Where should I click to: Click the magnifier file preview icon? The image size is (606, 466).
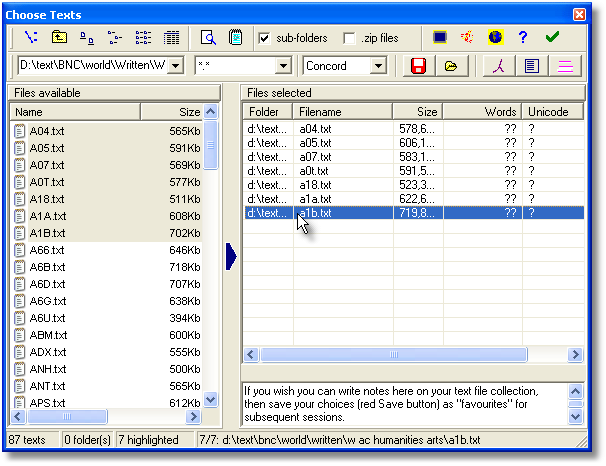[x=209, y=38]
